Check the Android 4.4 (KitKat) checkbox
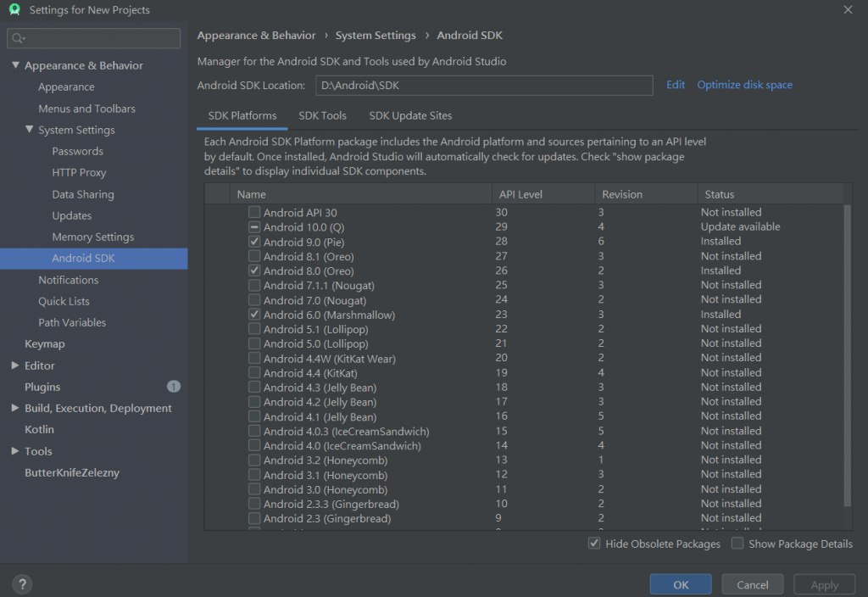 [254, 373]
